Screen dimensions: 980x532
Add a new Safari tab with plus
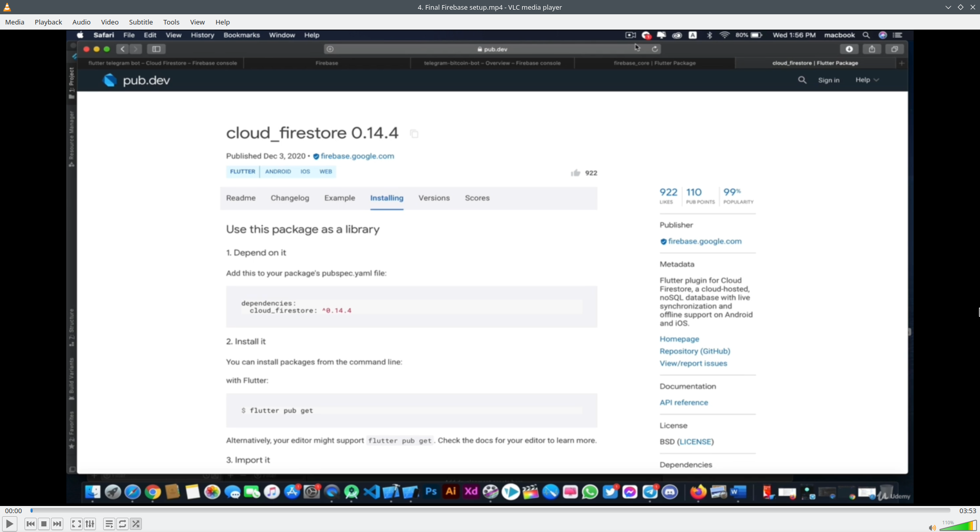click(x=901, y=63)
